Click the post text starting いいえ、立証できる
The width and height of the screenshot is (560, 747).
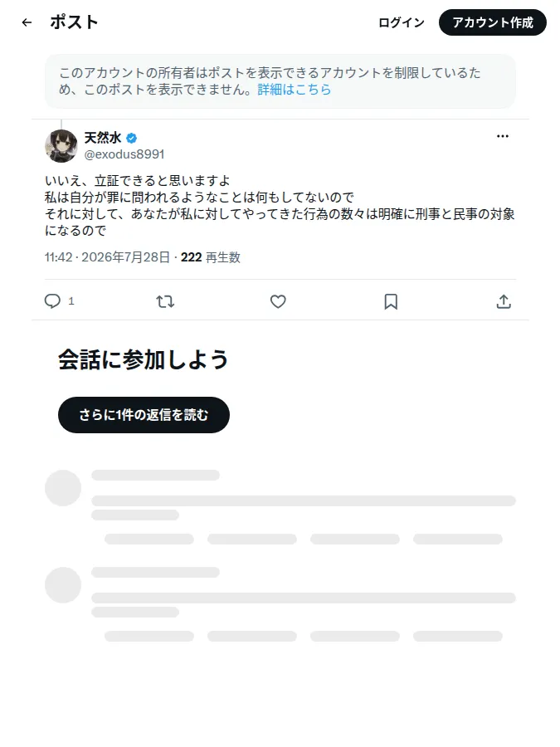pos(280,205)
